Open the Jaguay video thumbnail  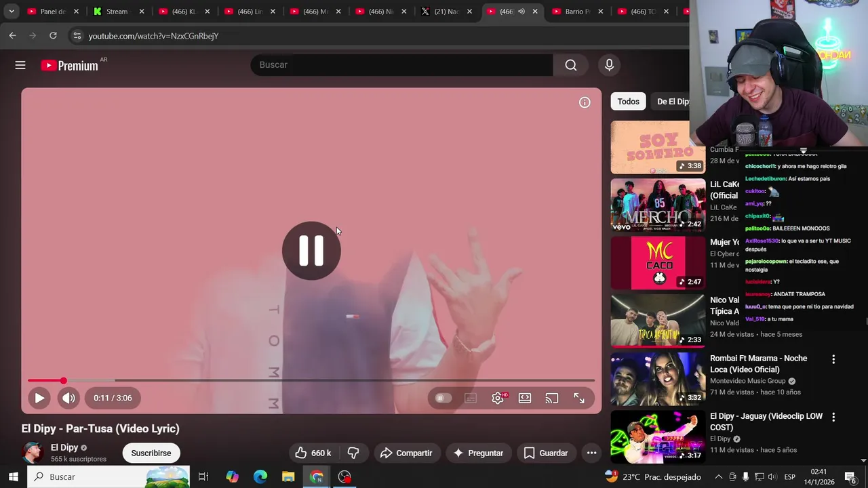pyautogui.click(x=658, y=436)
